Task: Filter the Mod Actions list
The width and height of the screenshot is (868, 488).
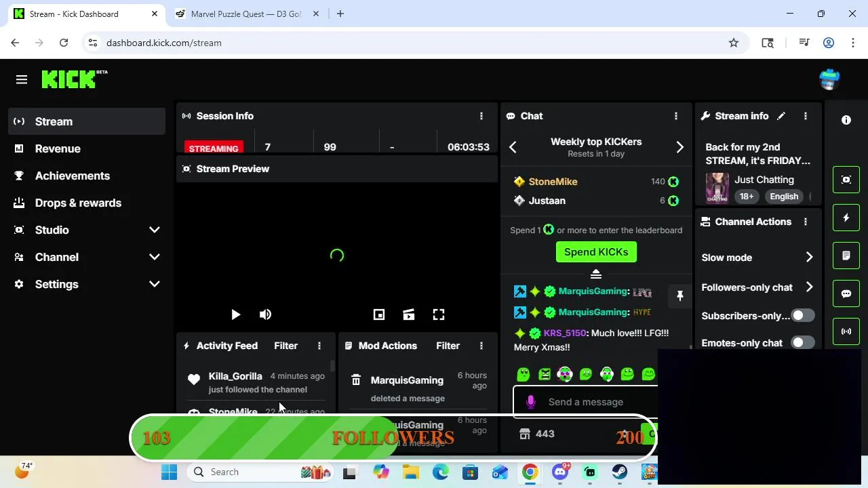Action: point(448,346)
